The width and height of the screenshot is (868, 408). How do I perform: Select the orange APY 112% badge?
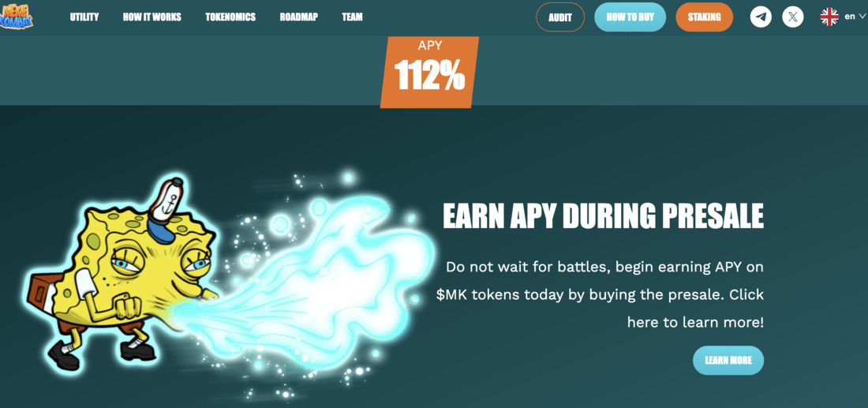[429, 72]
